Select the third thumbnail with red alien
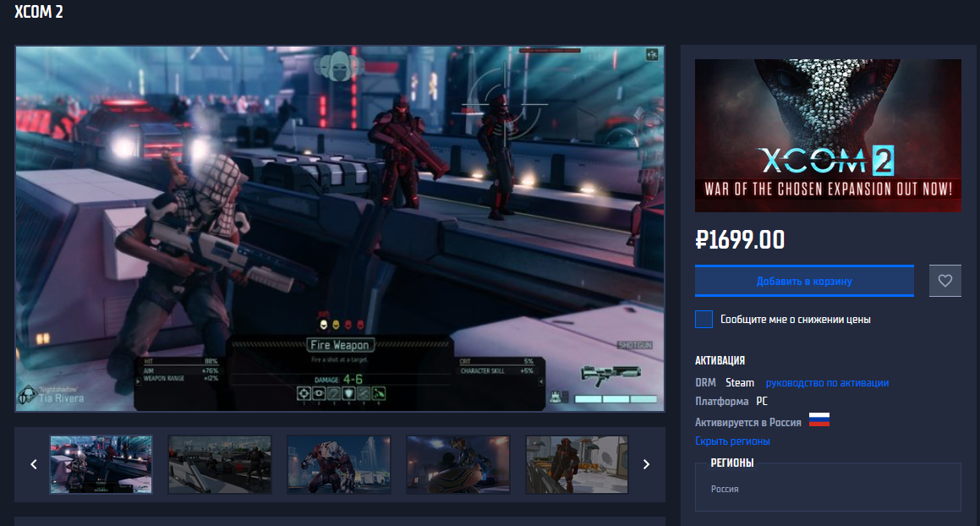 click(x=339, y=465)
